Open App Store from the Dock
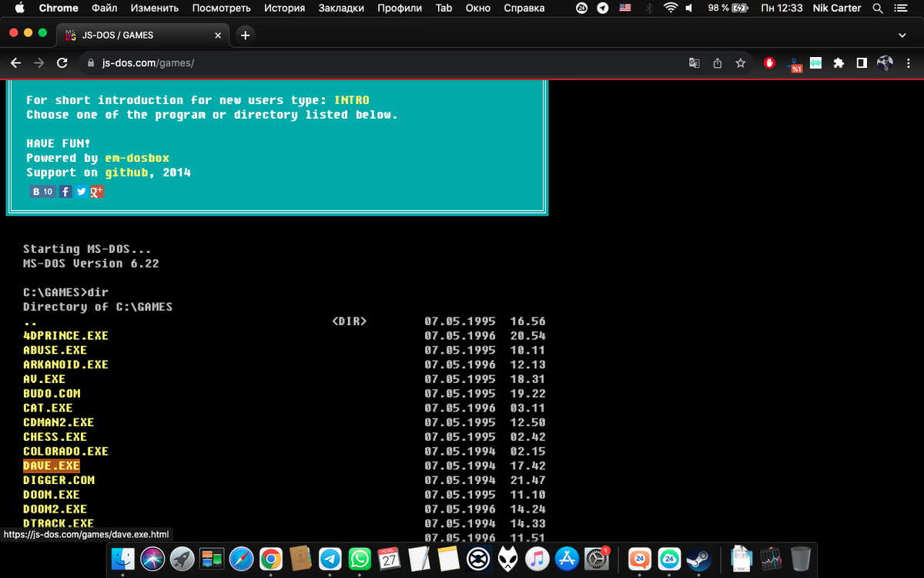 click(x=567, y=558)
